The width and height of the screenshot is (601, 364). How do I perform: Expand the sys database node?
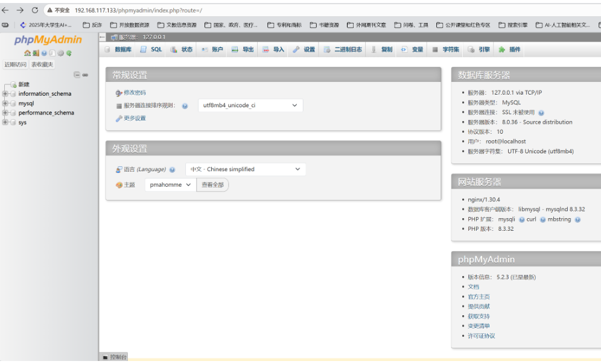coord(5,122)
